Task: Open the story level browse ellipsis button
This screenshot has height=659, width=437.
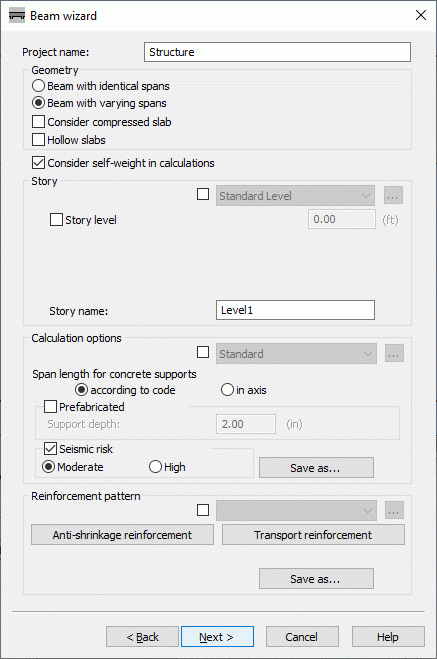Action: coord(393,195)
